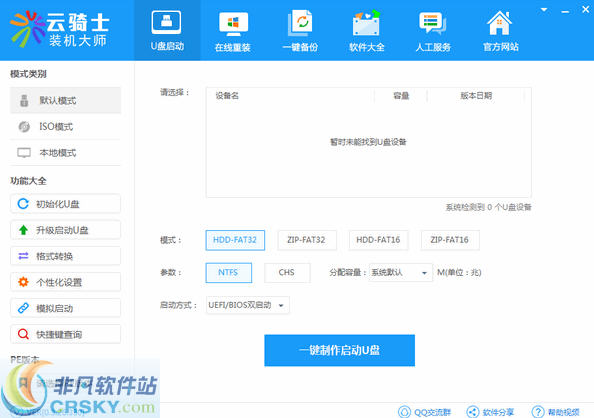The height and width of the screenshot is (418, 594).
Task: Choose HDD-FAT32 mode
Action: click(x=235, y=240)
